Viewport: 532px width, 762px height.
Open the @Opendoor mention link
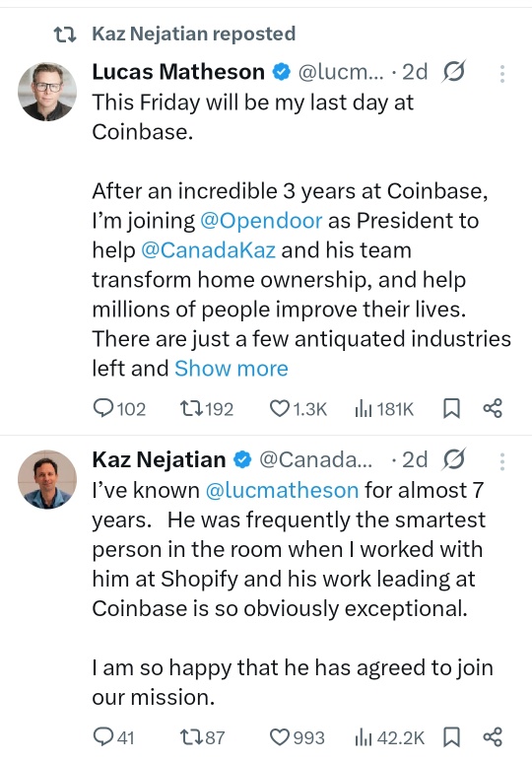point(261,221)
